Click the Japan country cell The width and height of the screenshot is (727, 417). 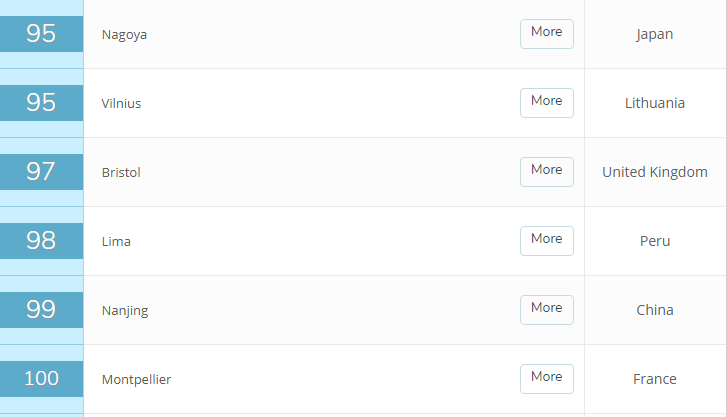(655, 34)
